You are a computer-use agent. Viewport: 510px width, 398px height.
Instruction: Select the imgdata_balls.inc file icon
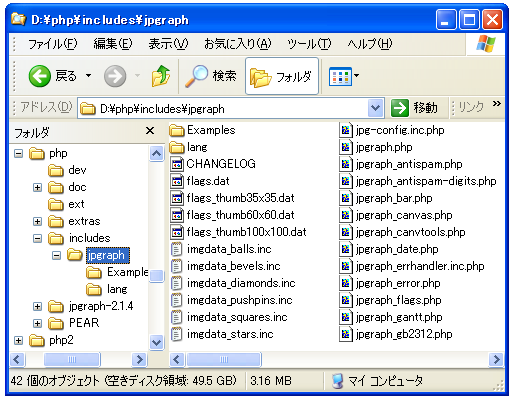click(176, 249)
